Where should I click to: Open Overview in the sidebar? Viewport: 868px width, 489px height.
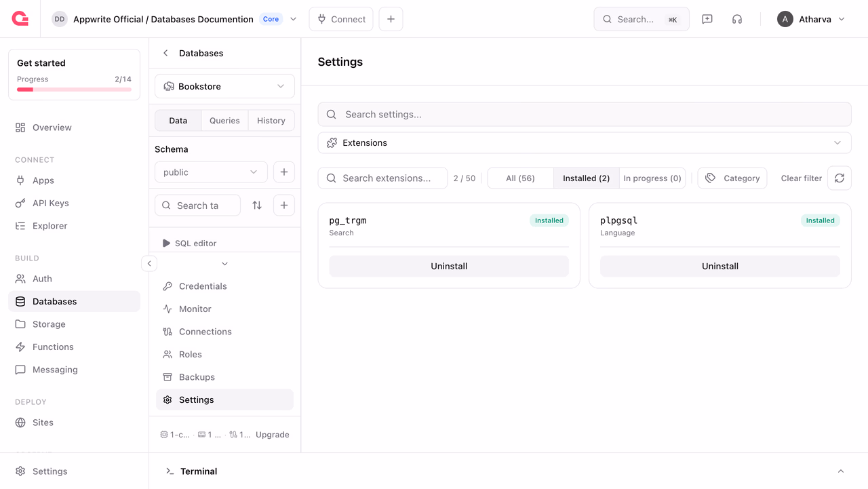pyautogui.click(x=74, y=128)
